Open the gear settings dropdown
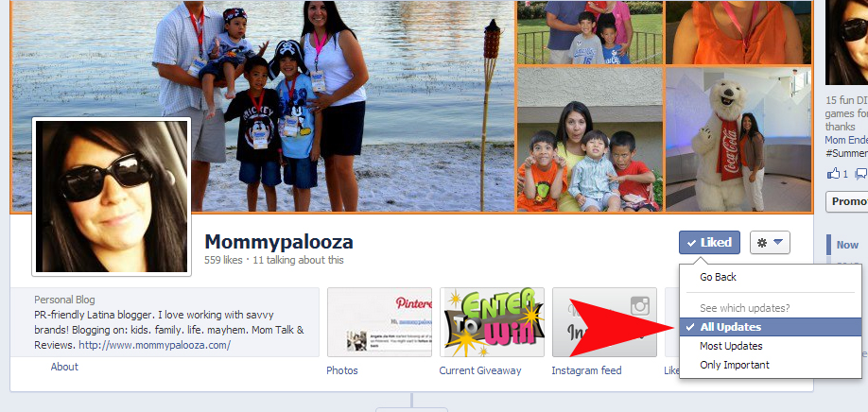This screenshot has height=412, width=868. [770, 242]
